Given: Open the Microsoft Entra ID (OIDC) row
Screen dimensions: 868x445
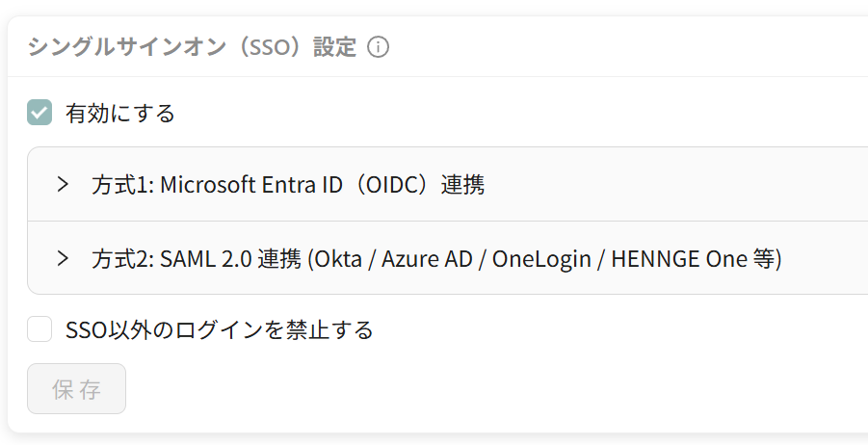Looking at the screenshot, I should pyautogui.click(x=447, y=184).
